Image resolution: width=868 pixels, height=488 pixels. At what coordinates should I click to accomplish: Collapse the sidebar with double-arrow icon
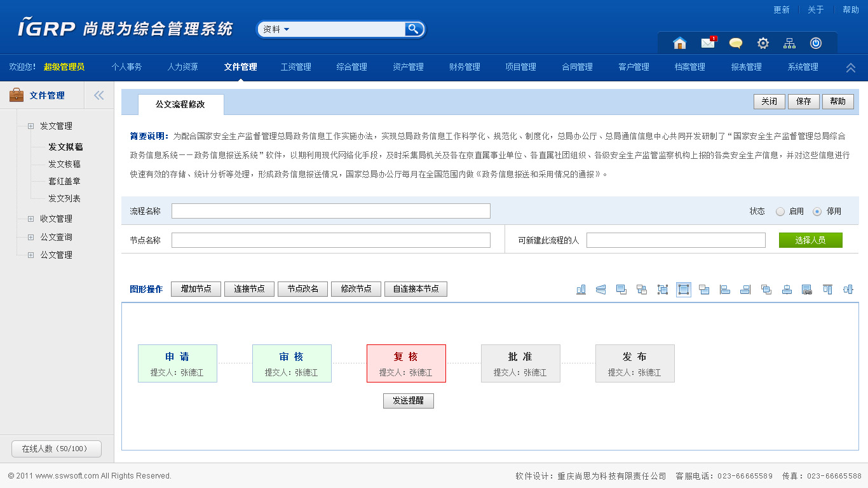[98, 95]
